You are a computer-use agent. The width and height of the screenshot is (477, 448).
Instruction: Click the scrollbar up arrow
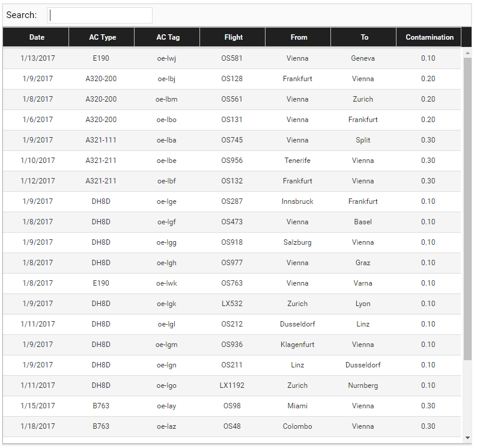467,53
